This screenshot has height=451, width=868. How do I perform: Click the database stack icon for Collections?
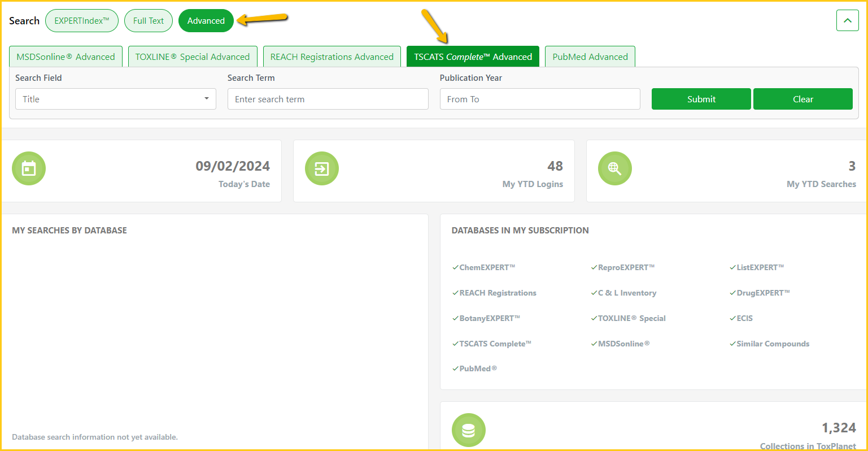coord(468,430)
